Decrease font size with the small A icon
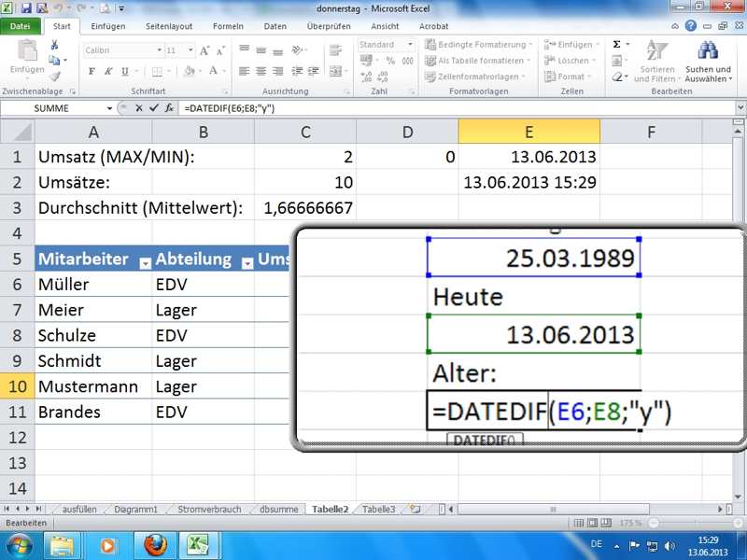This screenshot has height=560, width=747. pos(220,50)
